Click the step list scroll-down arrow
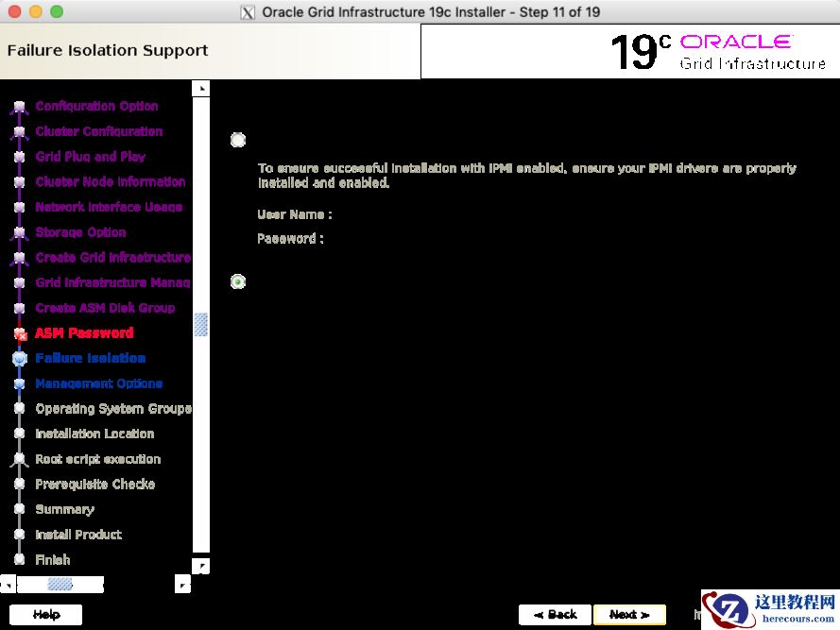Image resolution: width=840 pixels, height=630 pixels. coord(201,566)
